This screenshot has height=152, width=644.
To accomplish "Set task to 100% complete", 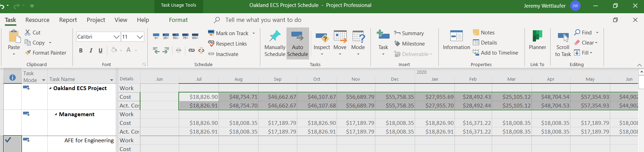I will [195, 36].
